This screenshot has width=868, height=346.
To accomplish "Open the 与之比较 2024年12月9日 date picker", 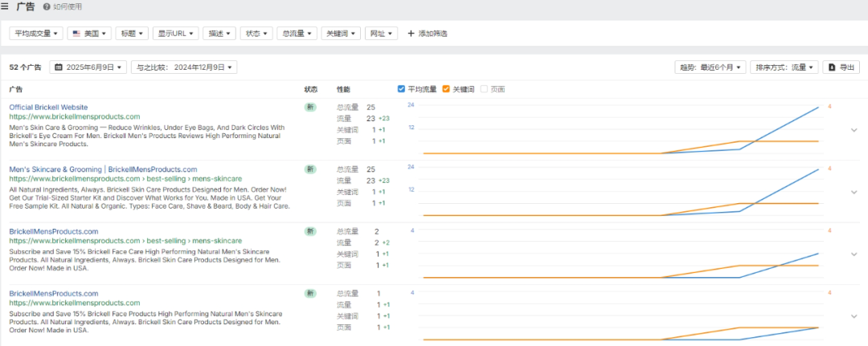I will [184, 67].
